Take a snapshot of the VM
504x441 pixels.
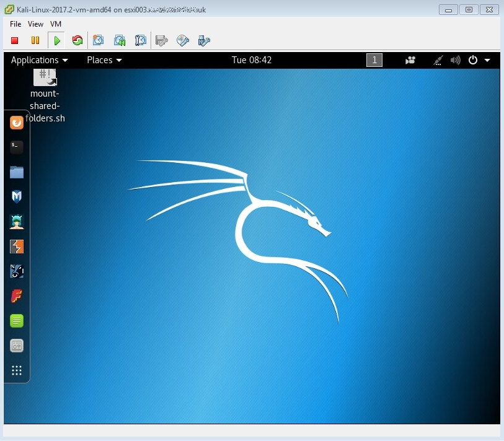pyautogui.click(x=99, y=40)
